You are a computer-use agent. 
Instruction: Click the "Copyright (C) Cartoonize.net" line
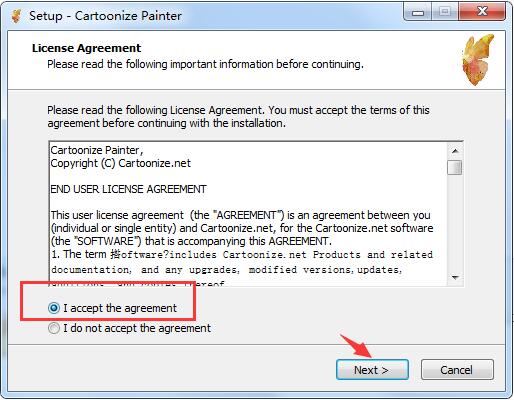point(120,163)
